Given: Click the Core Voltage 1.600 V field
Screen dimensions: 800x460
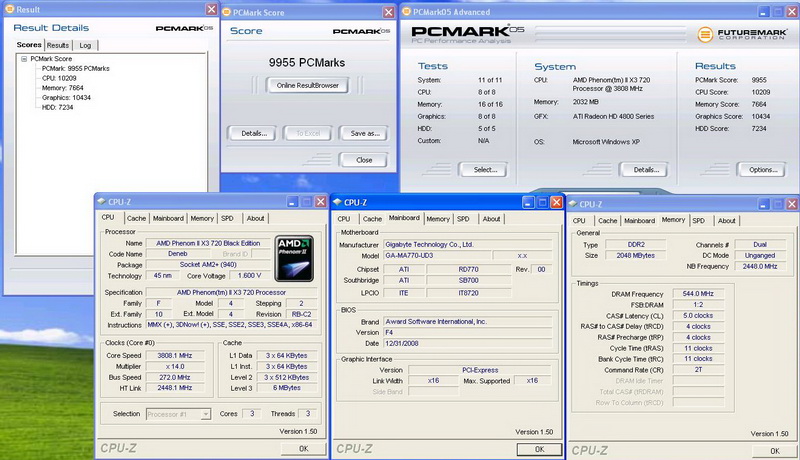Looking at the screenshot, I should [x=249, y=275].
